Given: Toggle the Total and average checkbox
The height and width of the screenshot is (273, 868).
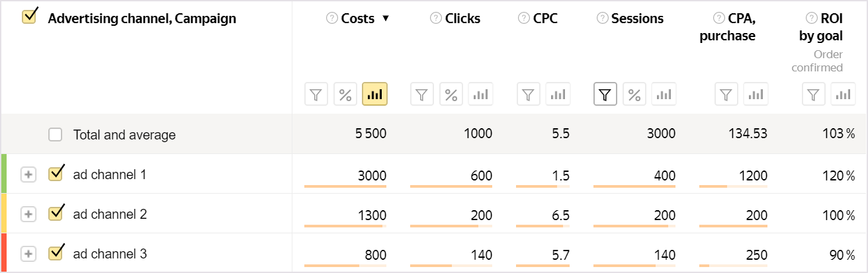Looking at the screenshot, I should pyautogui.click(x=56, y=135).
